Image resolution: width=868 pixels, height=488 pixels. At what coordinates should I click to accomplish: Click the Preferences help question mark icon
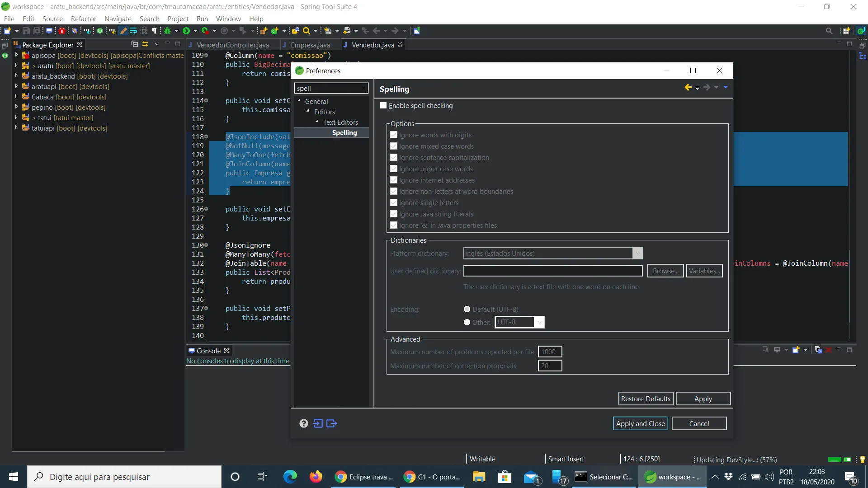tap(304, 423)
